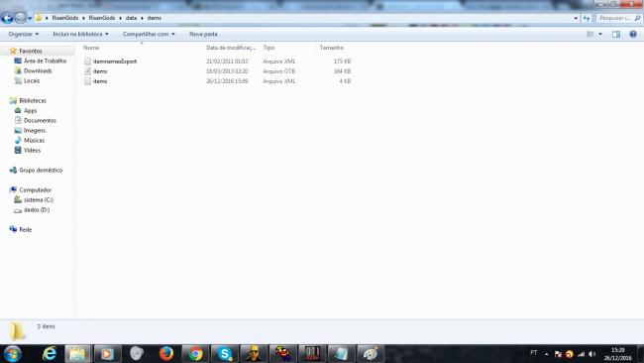
Task: Open the Compartilhar com menu
Action: click(149, 34)
